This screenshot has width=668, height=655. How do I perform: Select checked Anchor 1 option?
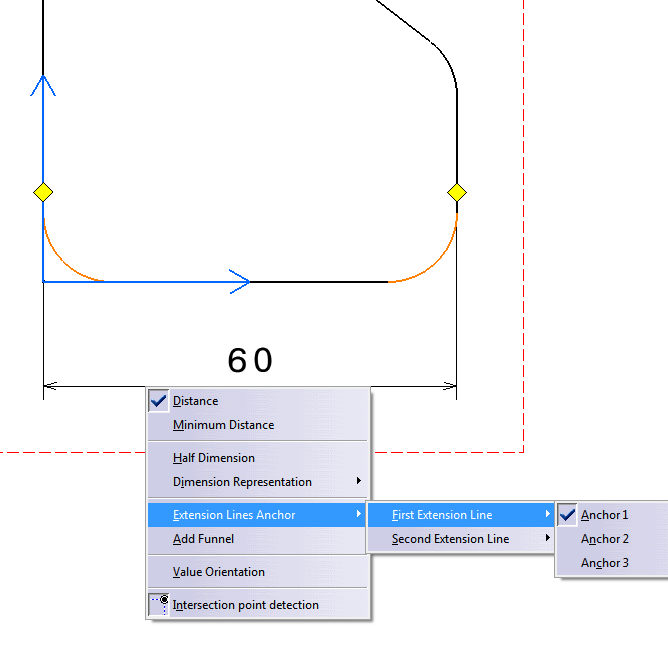612,515
